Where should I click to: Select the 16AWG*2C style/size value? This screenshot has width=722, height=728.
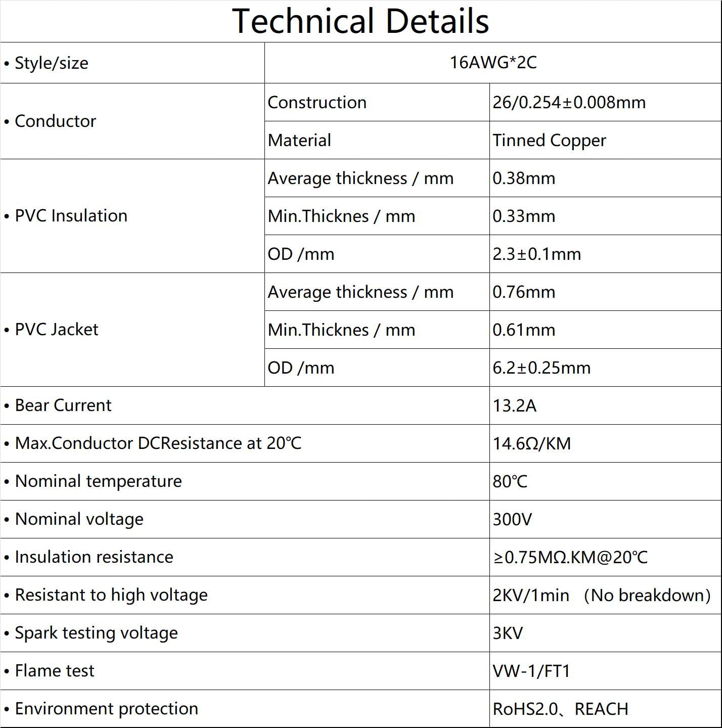[493, 63]
